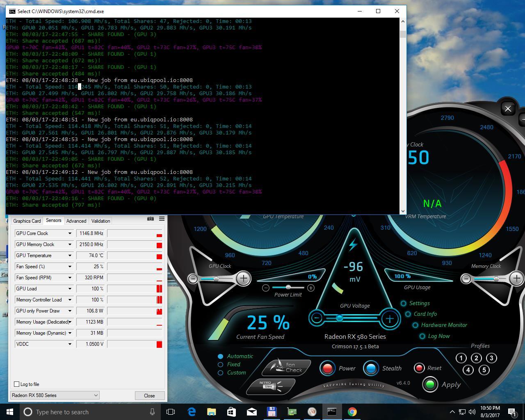Select profile 4 in TriXX
Image resolution: width=525 pixels, height=420 pixels.
(x=468, y=370)
